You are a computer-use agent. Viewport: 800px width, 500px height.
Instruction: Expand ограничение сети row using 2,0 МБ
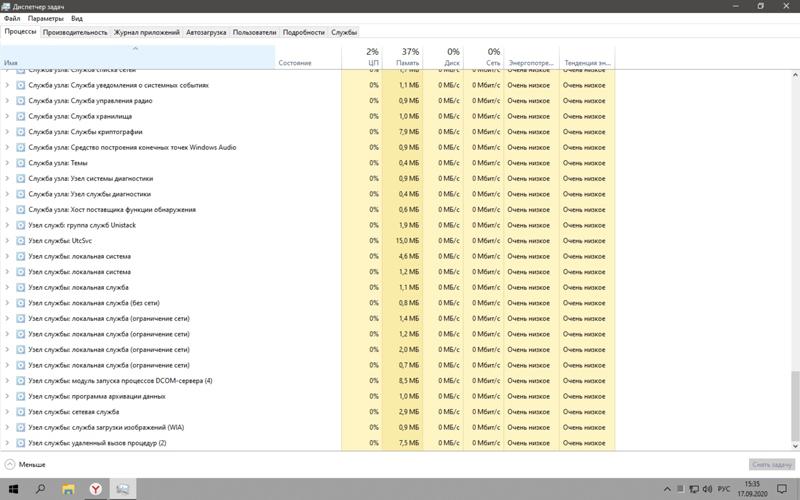point(7,350)
